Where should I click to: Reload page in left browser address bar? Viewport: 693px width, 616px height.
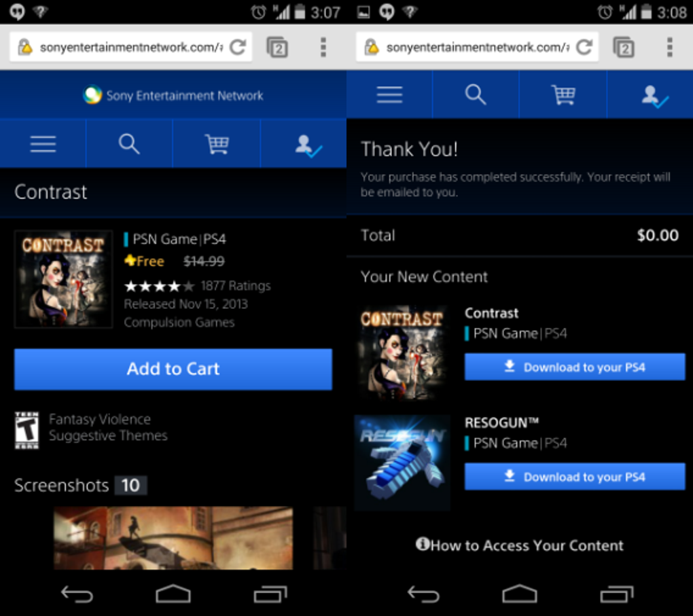point(238,47)
